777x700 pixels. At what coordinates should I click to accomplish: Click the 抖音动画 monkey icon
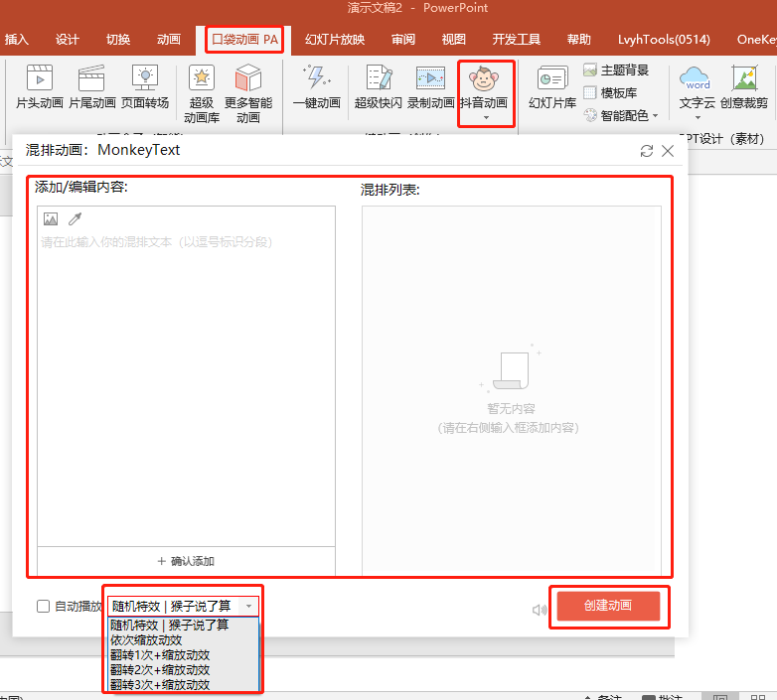point(484,78)
